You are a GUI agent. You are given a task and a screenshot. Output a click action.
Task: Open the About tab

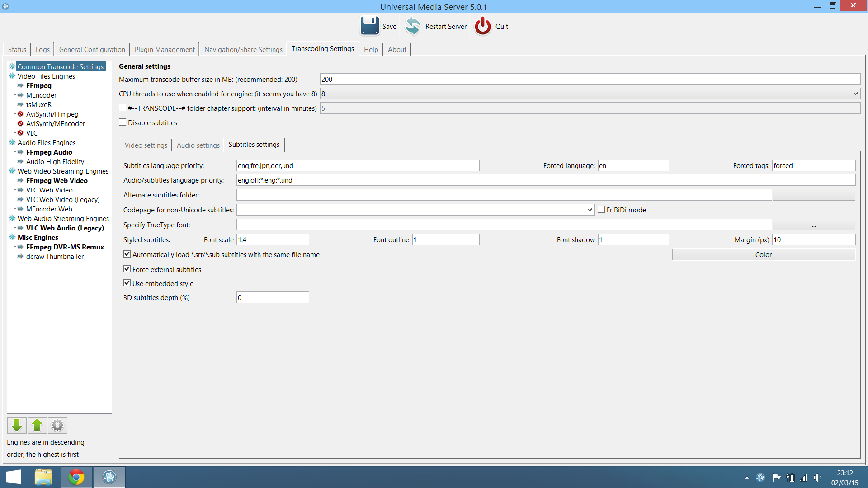(x=397, y=49)
